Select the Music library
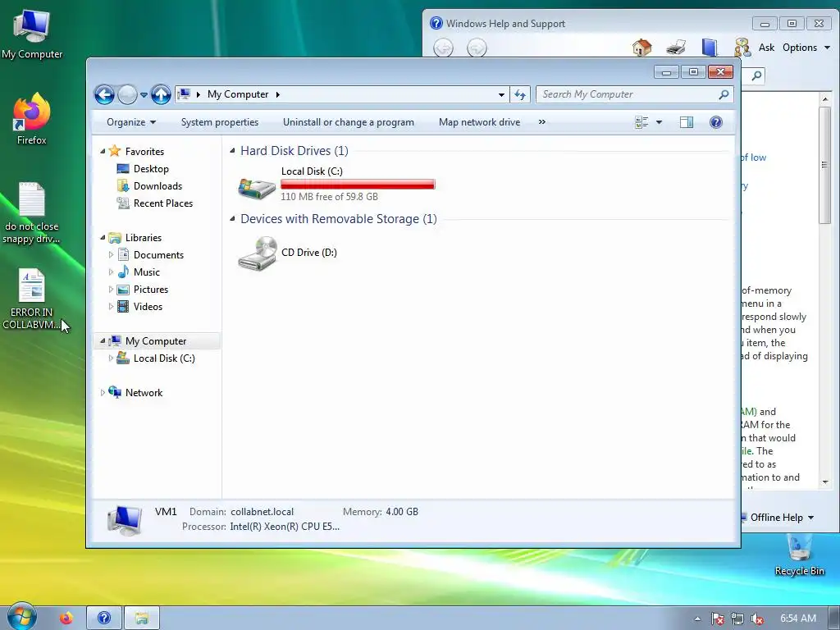This screenshot has height=630, width=840. tap(146, 272)
